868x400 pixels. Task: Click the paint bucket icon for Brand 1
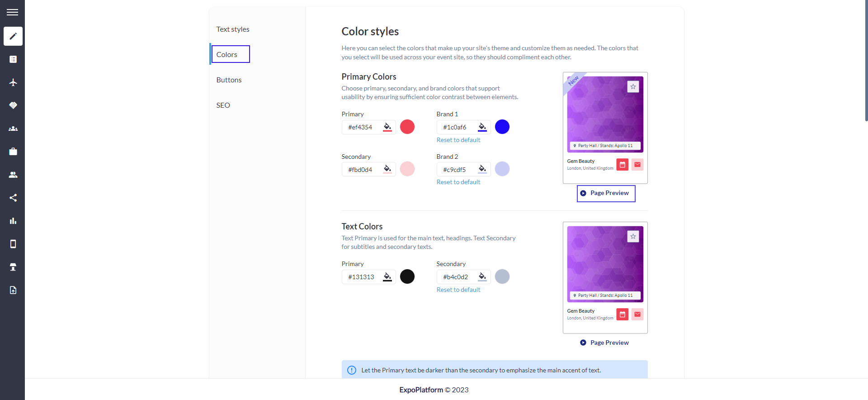[482, 127]
